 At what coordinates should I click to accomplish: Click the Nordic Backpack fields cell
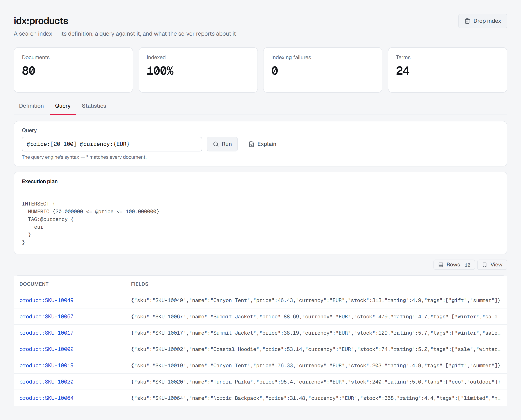click(316, 398)
